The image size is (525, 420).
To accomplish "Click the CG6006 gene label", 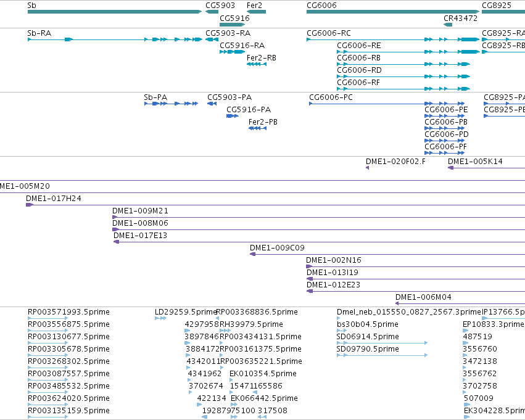I will coord(322,6).
